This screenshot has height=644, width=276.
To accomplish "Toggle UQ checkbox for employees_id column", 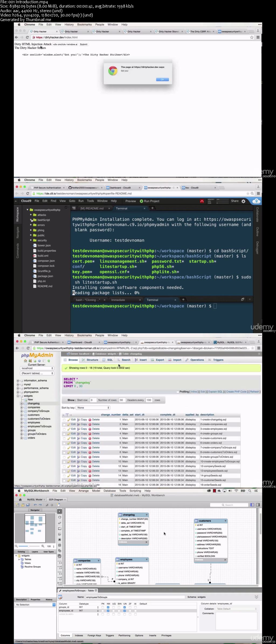I will (x=113, y=611).
